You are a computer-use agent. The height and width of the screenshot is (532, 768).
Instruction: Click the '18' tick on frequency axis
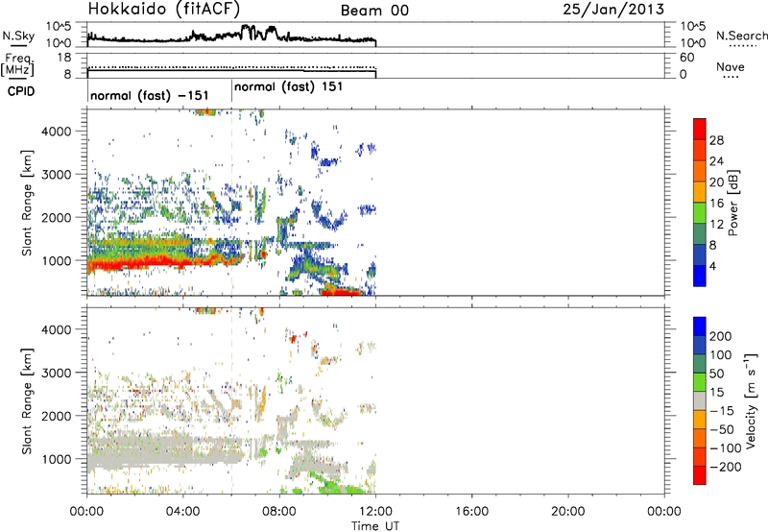coord(64,58)
